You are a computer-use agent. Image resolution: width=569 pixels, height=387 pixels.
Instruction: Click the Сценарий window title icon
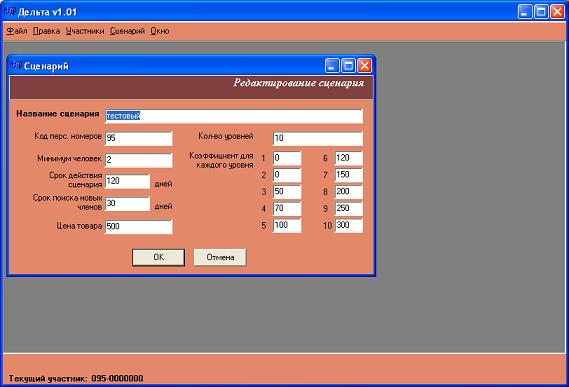tap(16, 65)
